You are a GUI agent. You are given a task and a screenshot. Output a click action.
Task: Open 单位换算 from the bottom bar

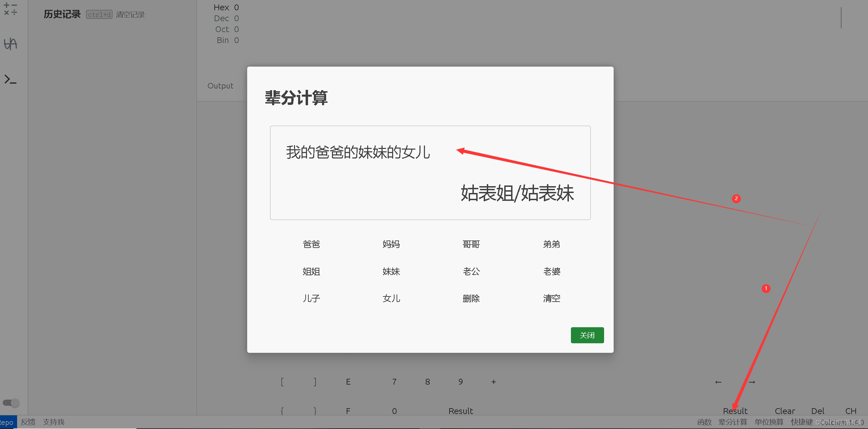(769, 422)
